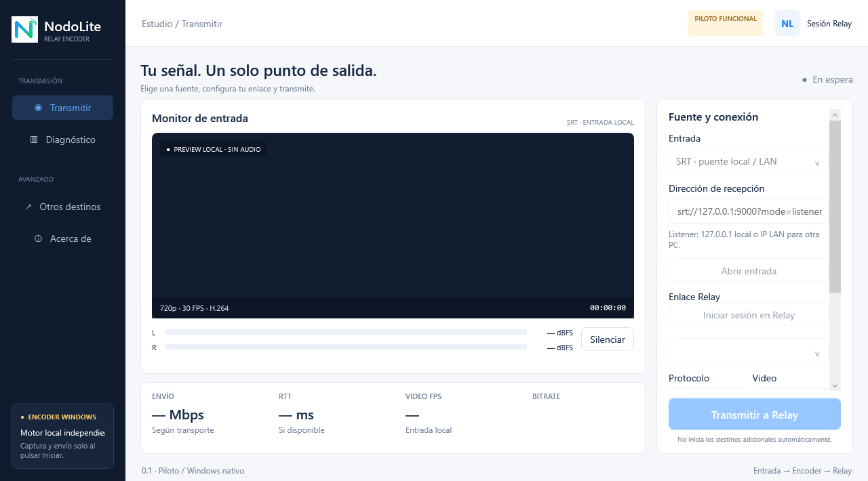Open Otros destinos in the sidebar
Image resolution: width=868 pixels, height=481 pixels.
(62, 207)
